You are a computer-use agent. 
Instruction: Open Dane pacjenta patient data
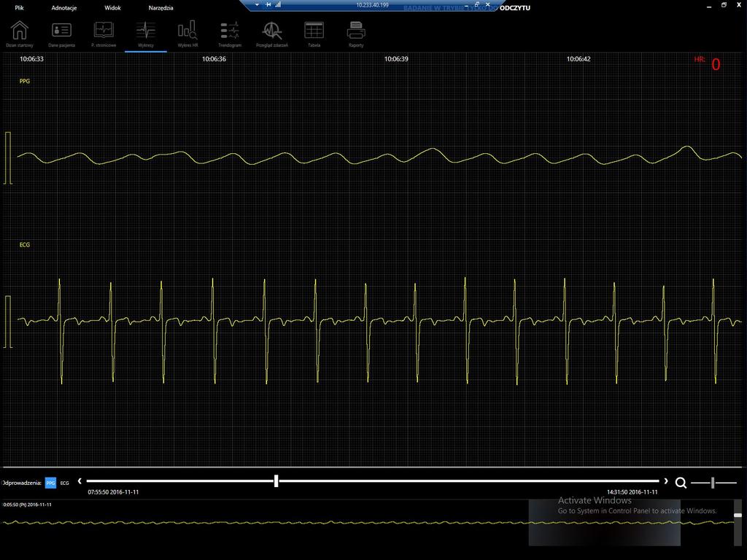tap(61, 34)
